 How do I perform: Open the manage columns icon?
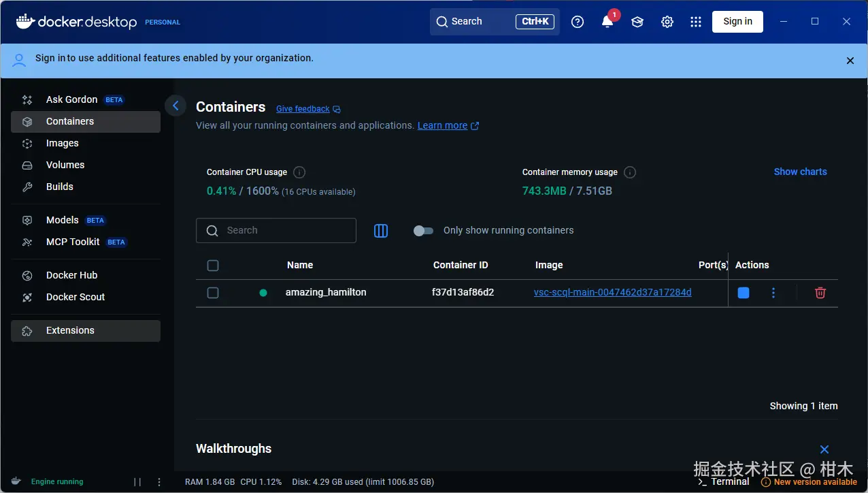click(381, 231)
